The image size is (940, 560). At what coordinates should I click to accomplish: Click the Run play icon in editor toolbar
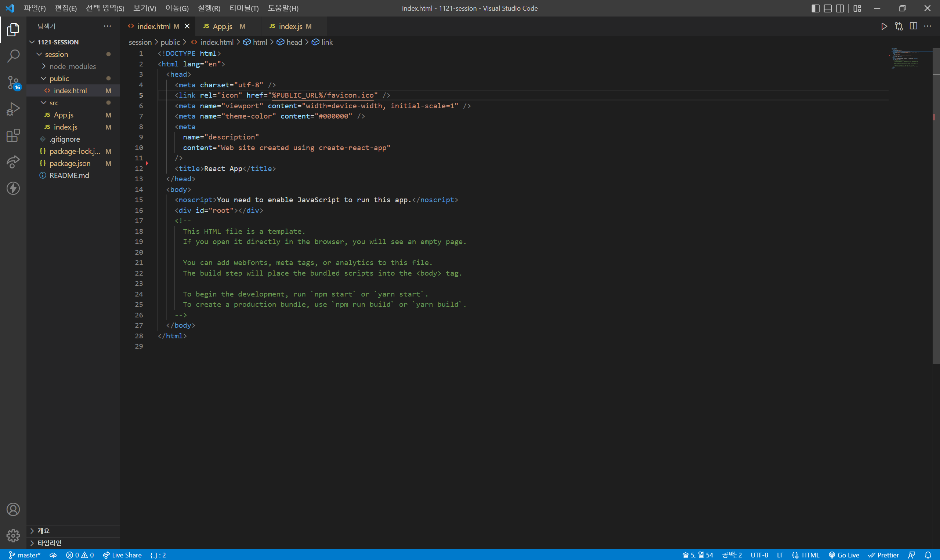[x=884, y=26]
